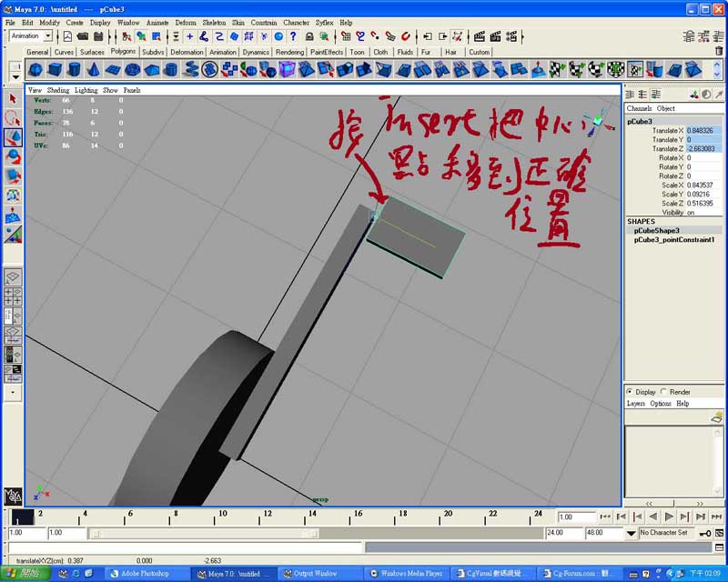
Task: Open Adobe Photoshop from the taskbar
Action: coord(147,574)
